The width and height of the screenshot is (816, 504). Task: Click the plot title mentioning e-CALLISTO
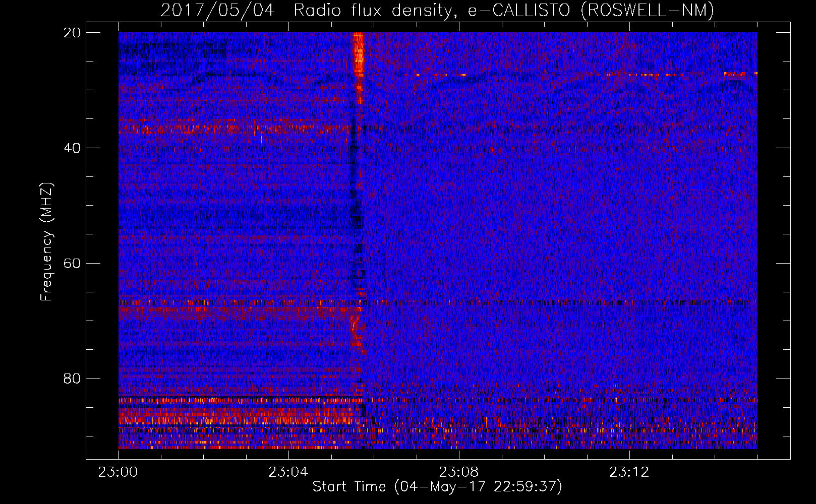[437, 10]
